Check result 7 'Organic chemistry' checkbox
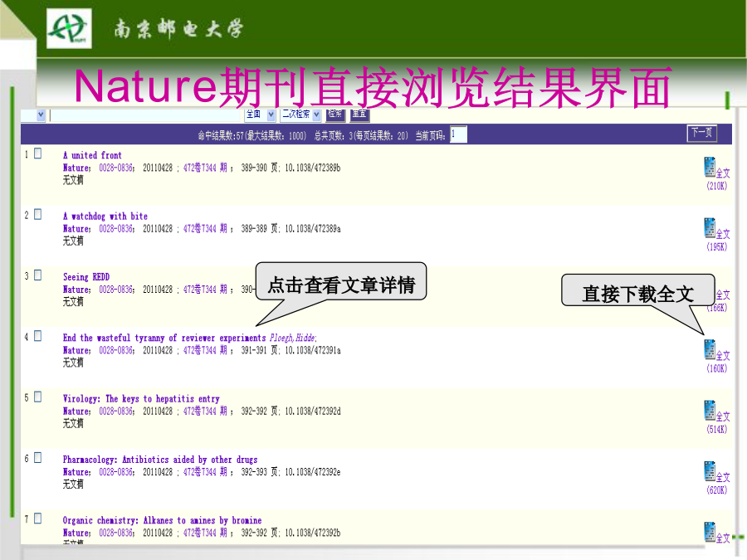The width and height of the screenshot is (747, 560). pyautogui.click(x=38, y=519)
